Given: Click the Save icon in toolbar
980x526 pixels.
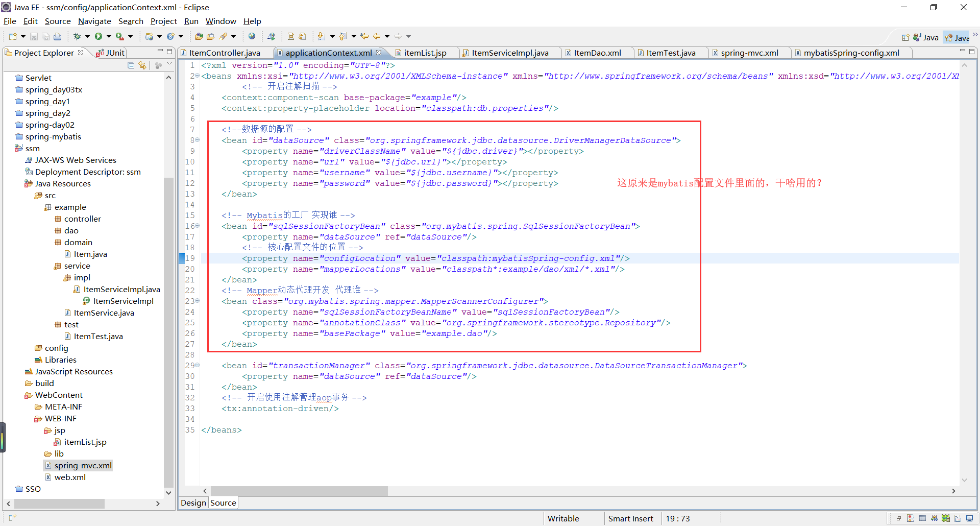Looking at the screenshot, I should click(34, 36).
